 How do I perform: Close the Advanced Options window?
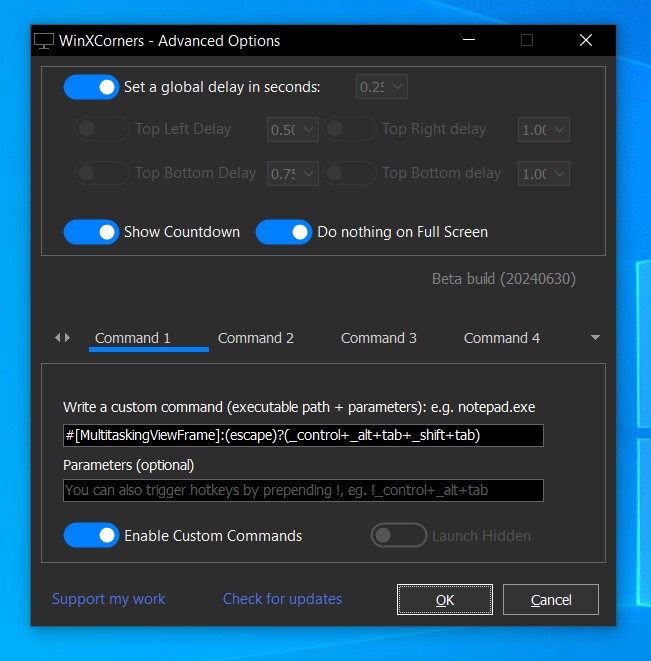click(585, 41)
